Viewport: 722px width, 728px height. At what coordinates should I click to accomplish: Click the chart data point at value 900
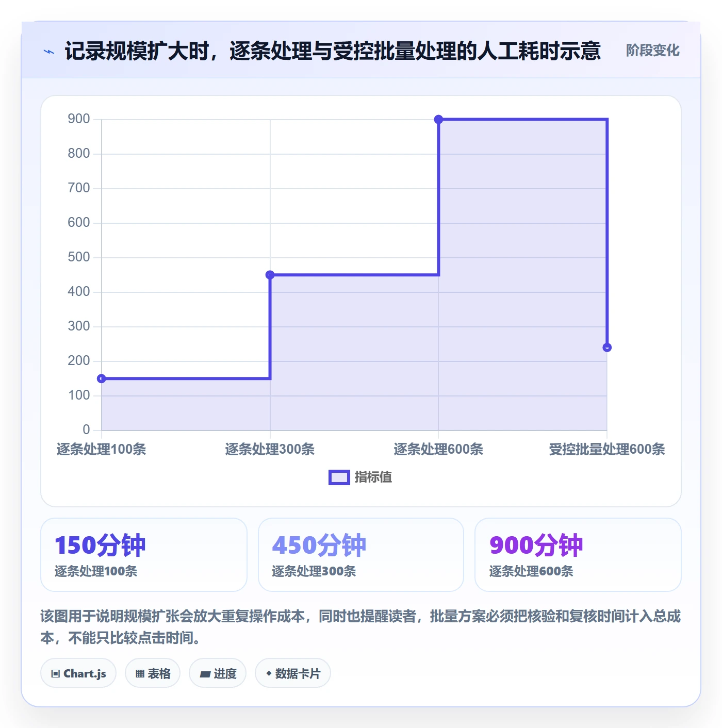pyautogui.click(x=438, y=120)
